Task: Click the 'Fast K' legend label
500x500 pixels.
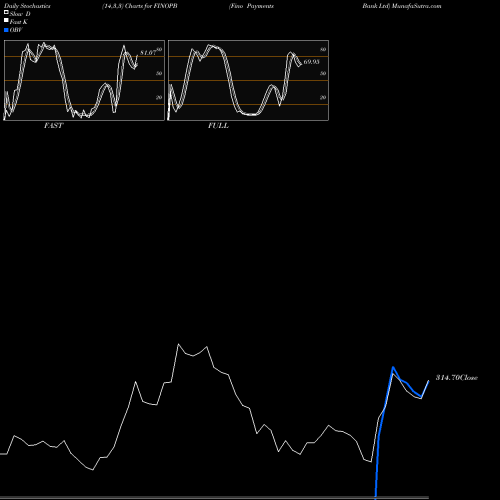Action: tap(19, 22)
